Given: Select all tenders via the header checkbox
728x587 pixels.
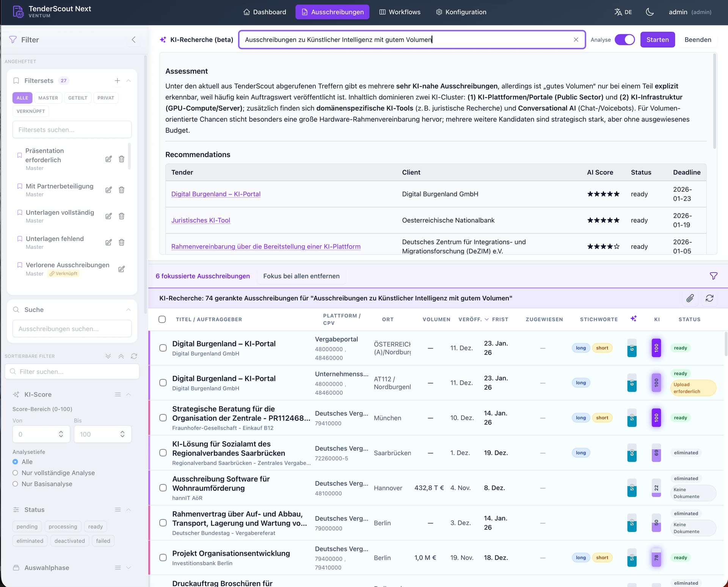Looking at the screenshot, I should click(x=162, y=319).
